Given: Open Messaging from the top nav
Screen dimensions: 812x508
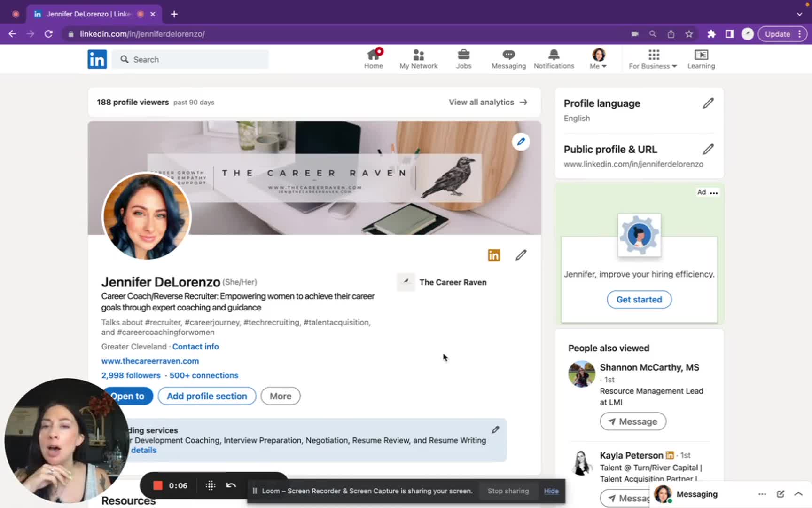Looking at the screenshot, I should pyautogui.click(x=508, y=59).
